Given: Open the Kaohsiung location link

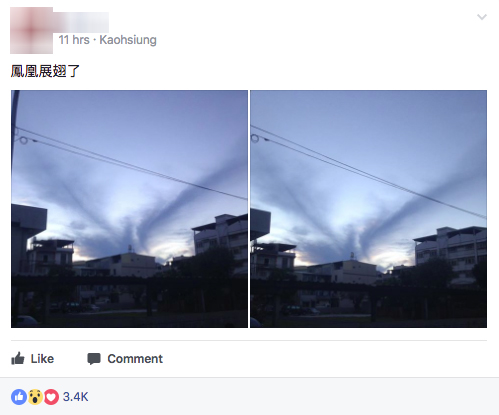Looking at the screenshot, I should click(128, 40).
